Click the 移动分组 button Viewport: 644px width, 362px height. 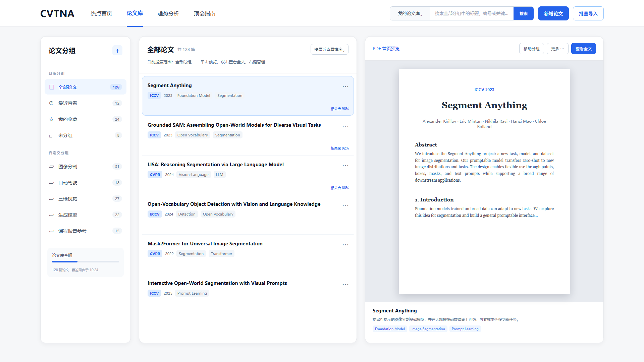[532, 49]
